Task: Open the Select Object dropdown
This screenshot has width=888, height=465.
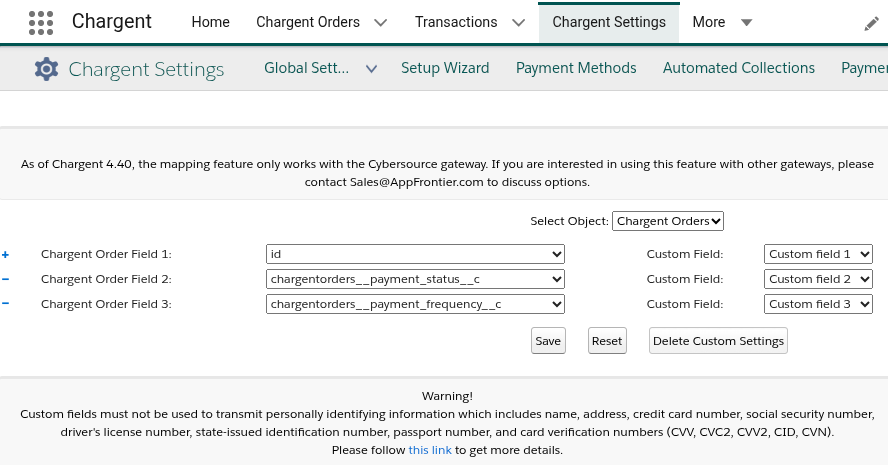Action: [668, 221]
